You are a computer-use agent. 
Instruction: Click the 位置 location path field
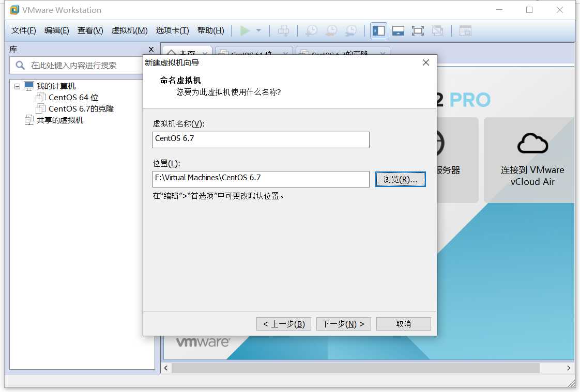[x=261, y=179]
